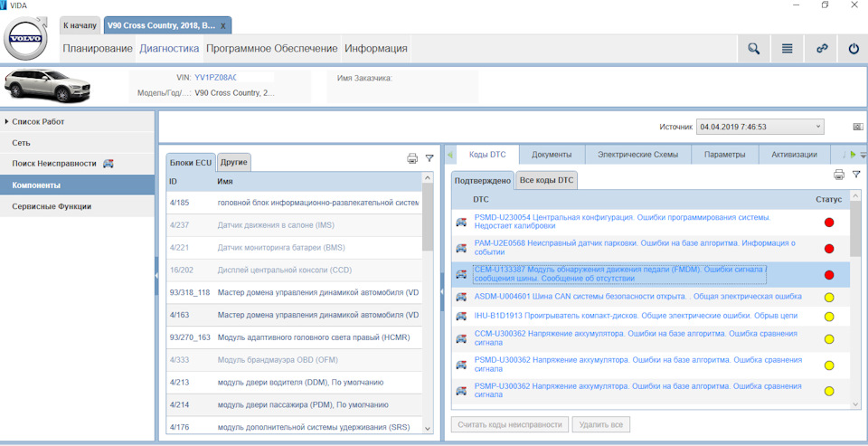Screen dimensions: 868x446
Task: Sort by the Статус column header
Action: click(828, 199)
